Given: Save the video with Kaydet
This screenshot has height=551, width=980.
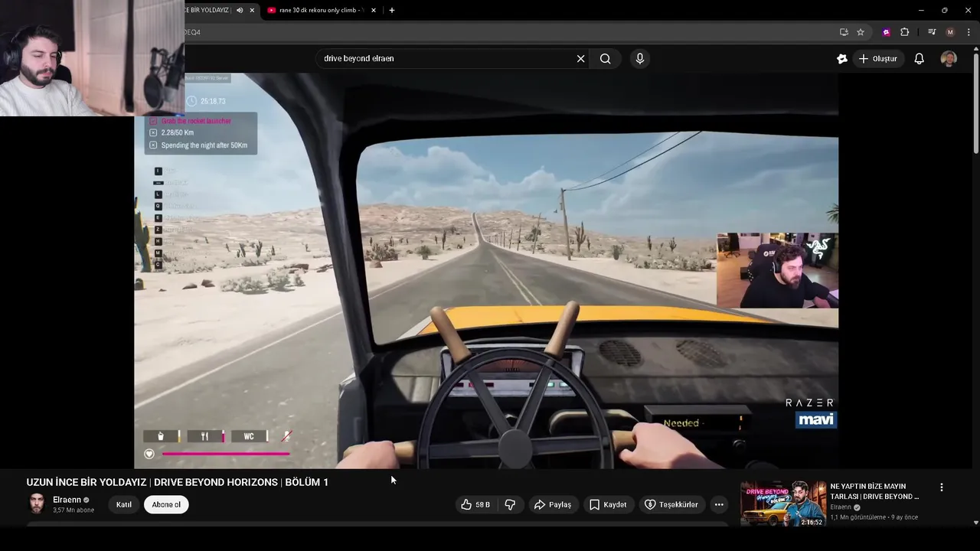Looking at the screenshot, I should tap(608, 504).
